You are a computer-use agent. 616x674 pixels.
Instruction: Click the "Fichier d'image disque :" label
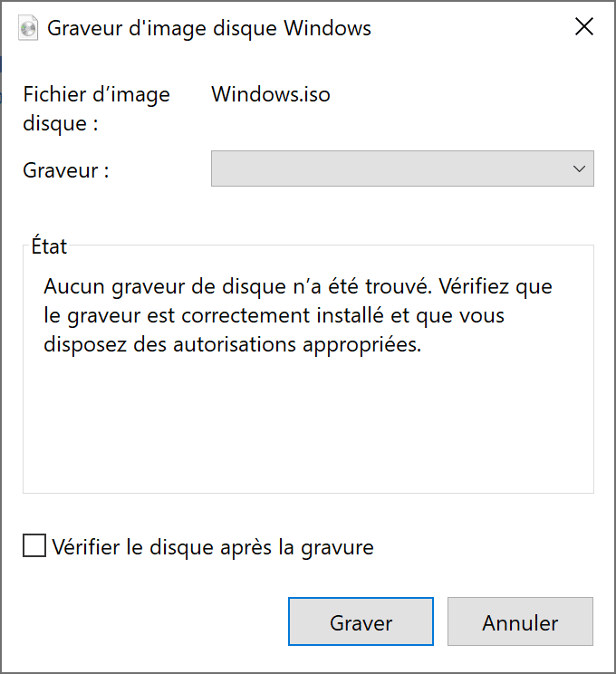coord(95,109)
